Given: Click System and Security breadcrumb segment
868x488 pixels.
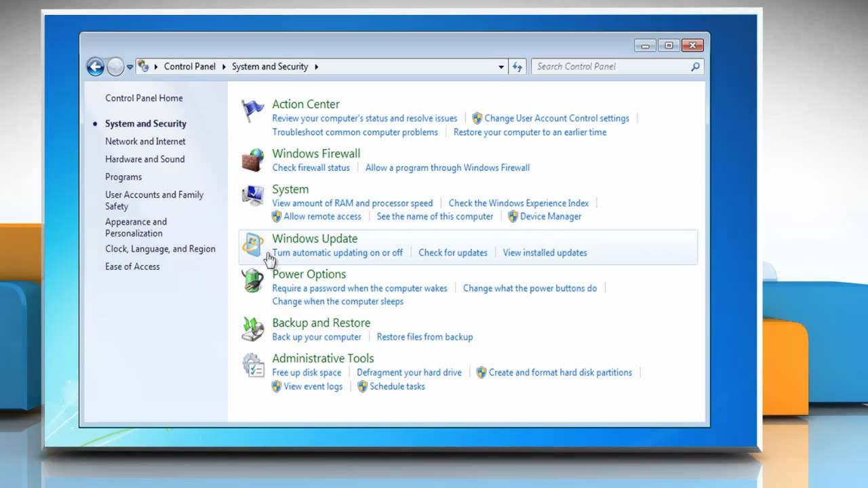Looking at the screenshot, I should [x=270, y=66].
